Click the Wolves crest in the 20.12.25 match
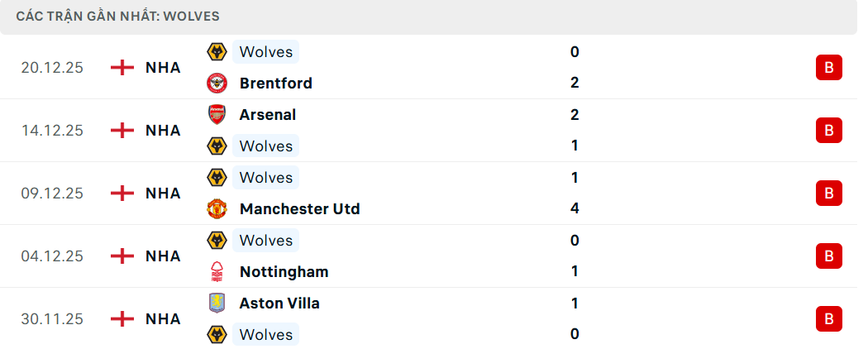The width and height of the screenshot is (868, 349). pos(217,51)
